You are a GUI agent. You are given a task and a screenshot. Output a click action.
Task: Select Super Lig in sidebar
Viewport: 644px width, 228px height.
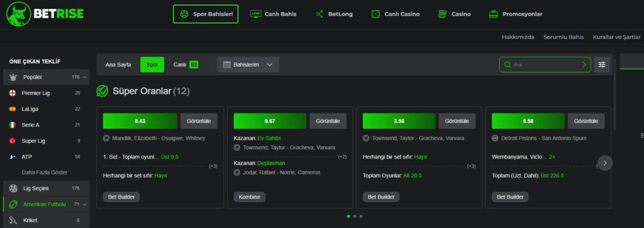[46, 140]
